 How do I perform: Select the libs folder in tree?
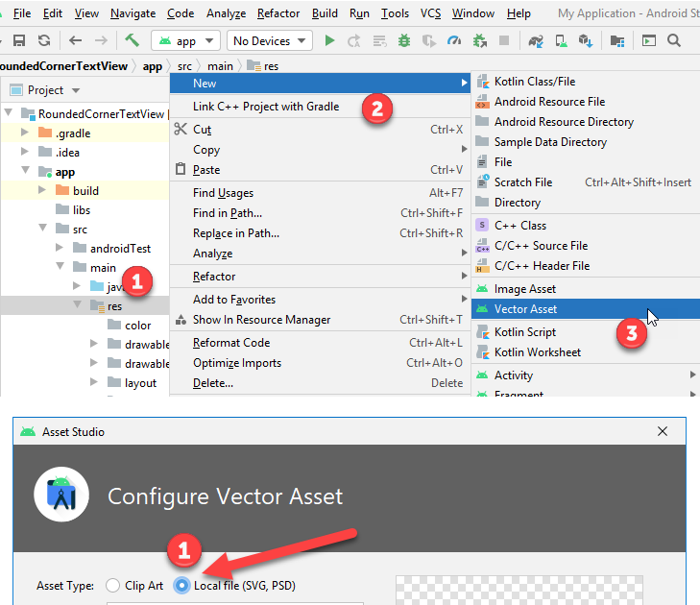tap(82, 210)
